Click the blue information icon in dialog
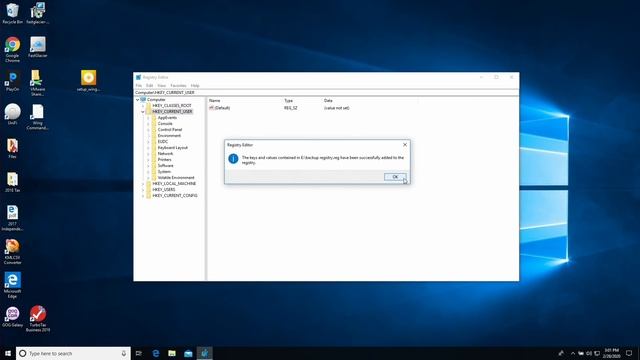 click(233, 159)
